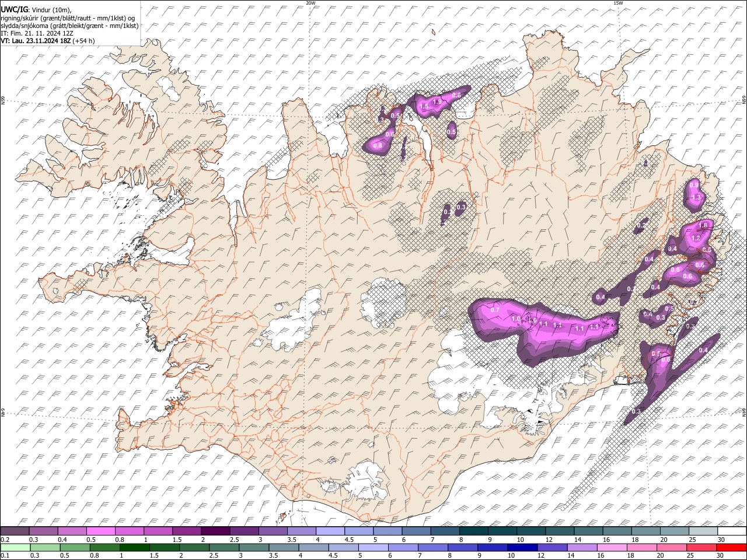
Task: Pick the violet 12 swatch in the rain legend
Action: tap(552, 547)
